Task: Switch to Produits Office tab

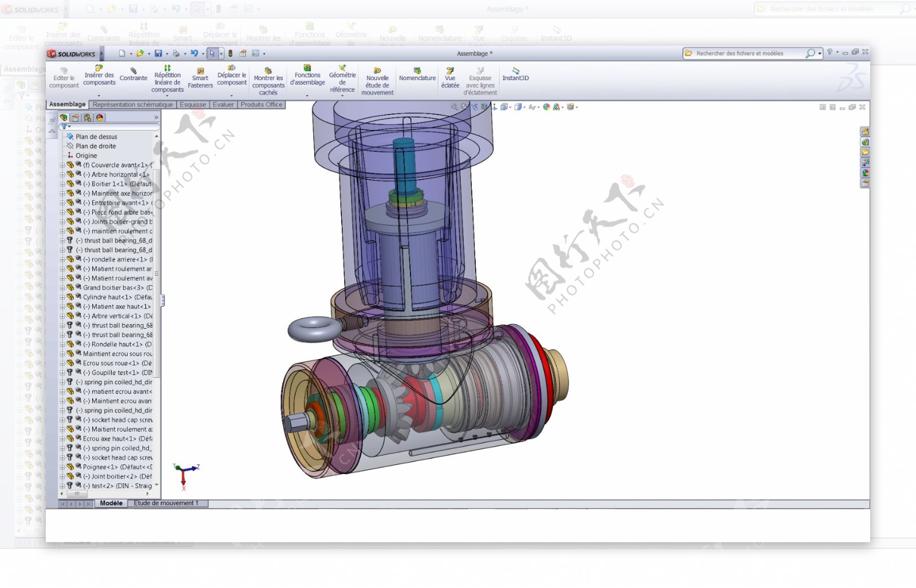Action: click(262, 105)
